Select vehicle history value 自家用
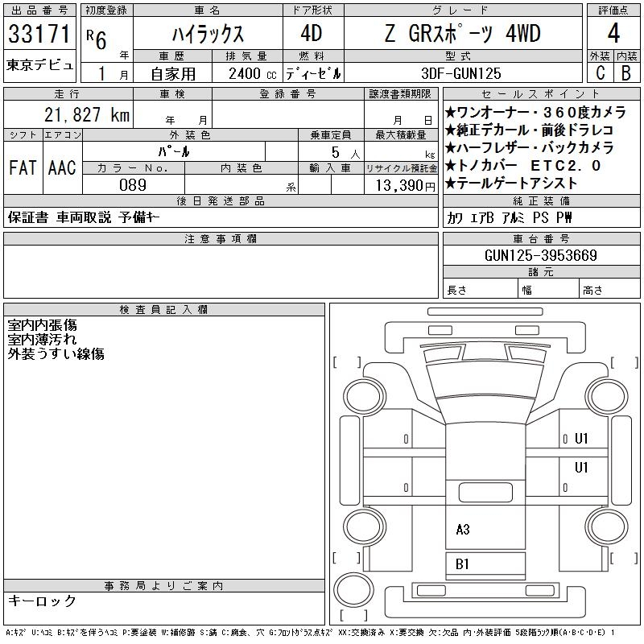 click(x=173, y=74)
